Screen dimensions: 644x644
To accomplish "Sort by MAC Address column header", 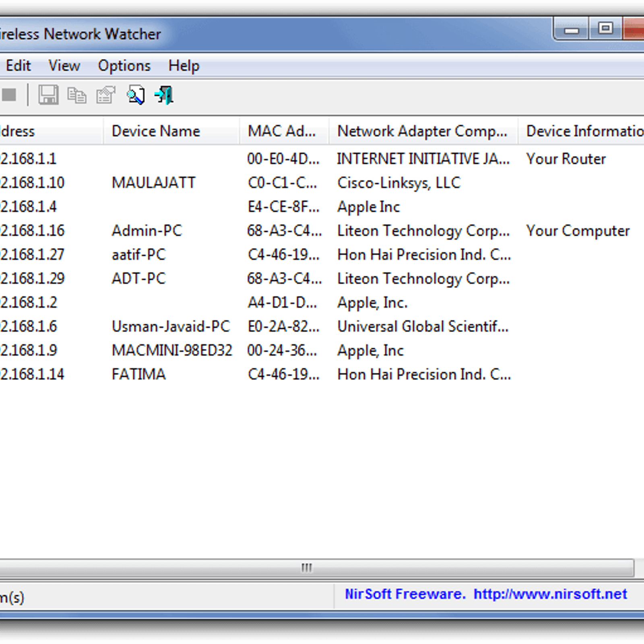I will (x=282, y=131).
